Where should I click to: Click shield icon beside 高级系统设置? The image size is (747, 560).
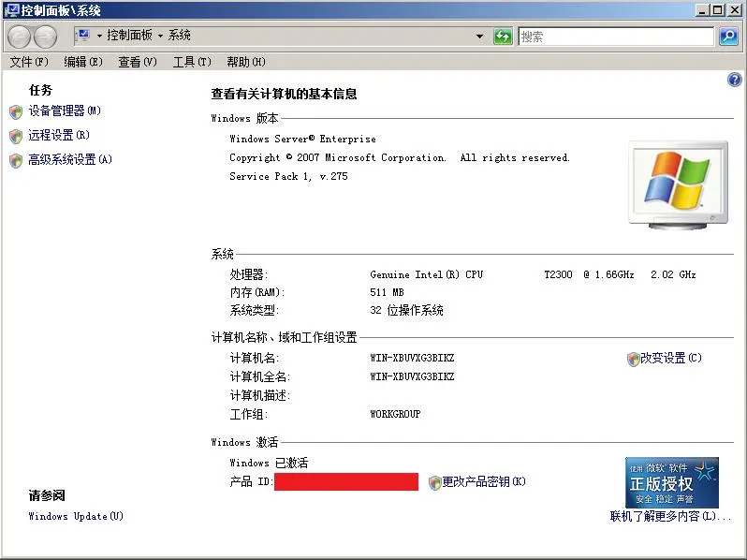pos(16,161)
